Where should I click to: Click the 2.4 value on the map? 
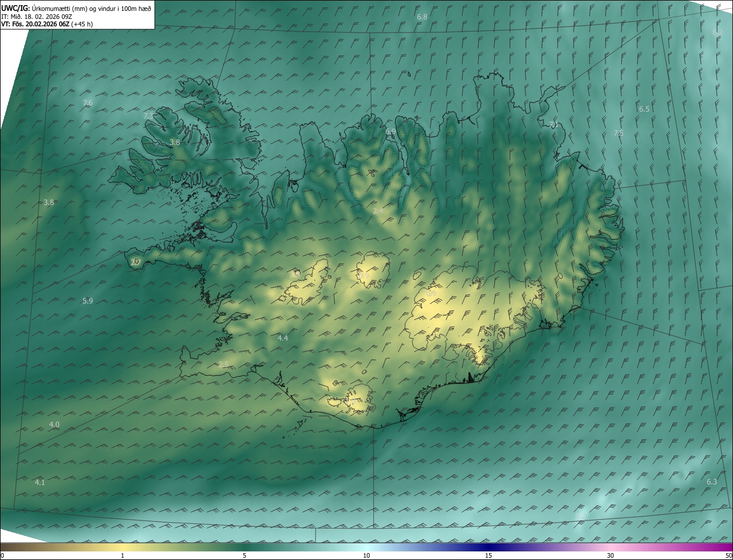coord(378,211)
